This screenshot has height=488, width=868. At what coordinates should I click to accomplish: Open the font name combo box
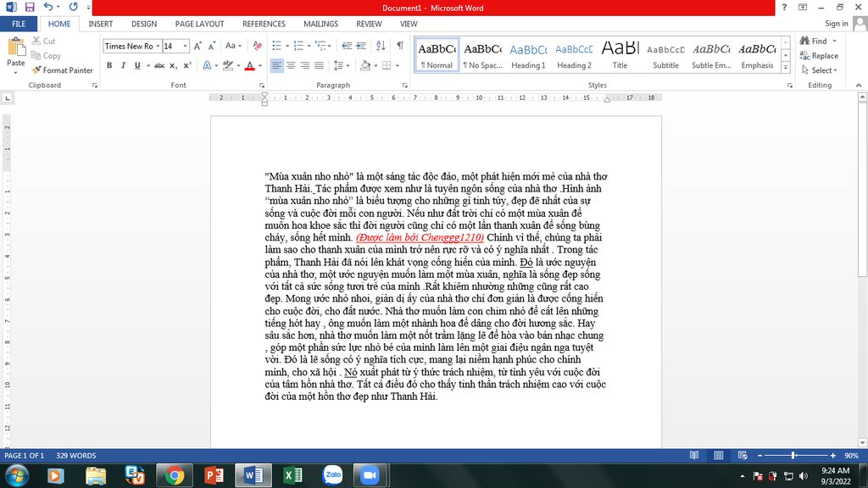[131, 46]
